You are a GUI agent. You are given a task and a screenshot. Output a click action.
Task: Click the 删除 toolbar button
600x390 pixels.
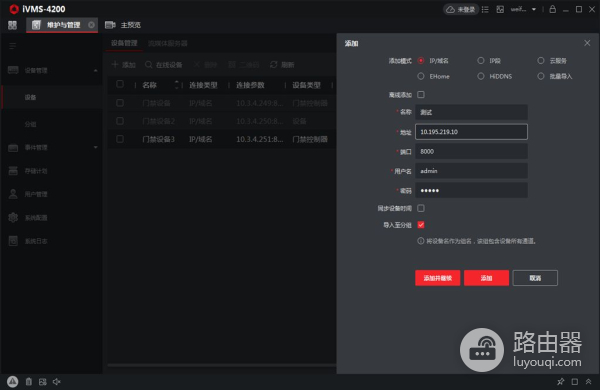point(205,65)
